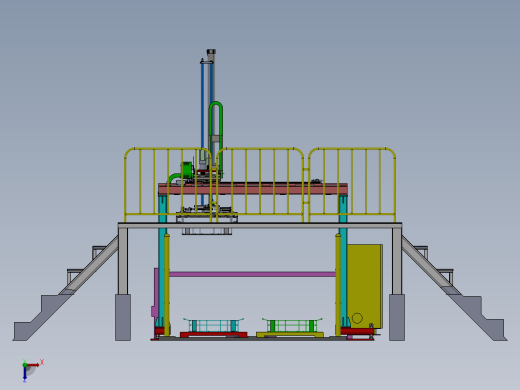Pick the yellow pallet base at bottom

[290, 334]
